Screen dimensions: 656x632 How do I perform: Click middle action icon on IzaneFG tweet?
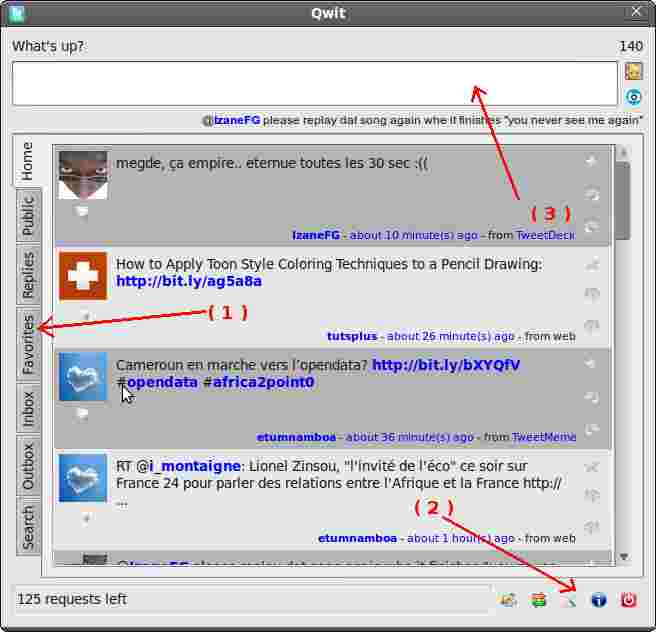click(x=592, y=194)
